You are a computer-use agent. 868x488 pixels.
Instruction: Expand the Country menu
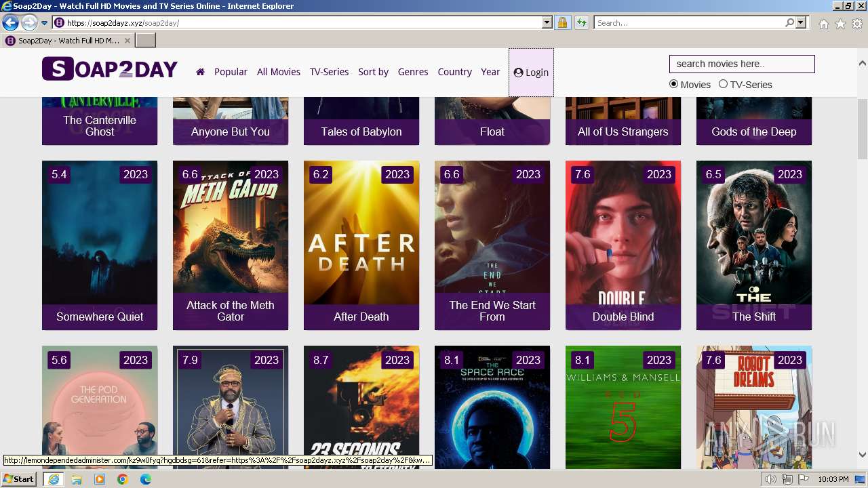point(454,72)
